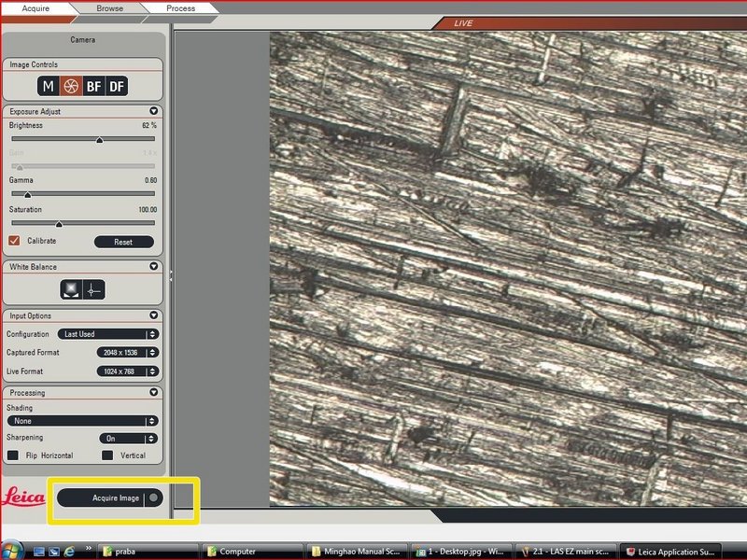
Task: Click the record dot on Acquire Image
Action: (x=153, y=497)
